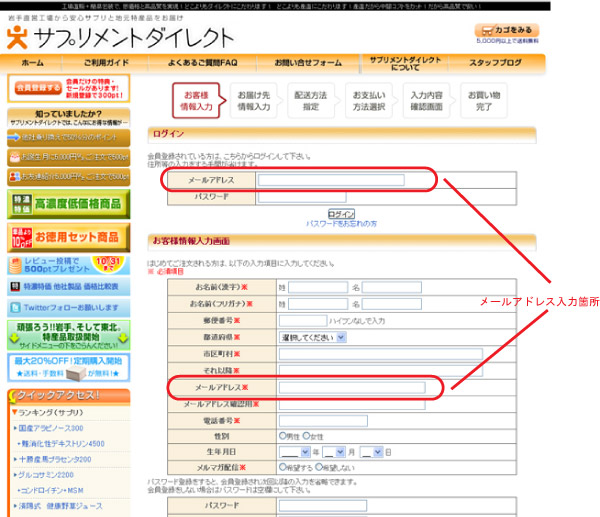The image size is (600, 517).
Task: Open コンドロイチン+MSM link
Action: click(x=52, y=491)
